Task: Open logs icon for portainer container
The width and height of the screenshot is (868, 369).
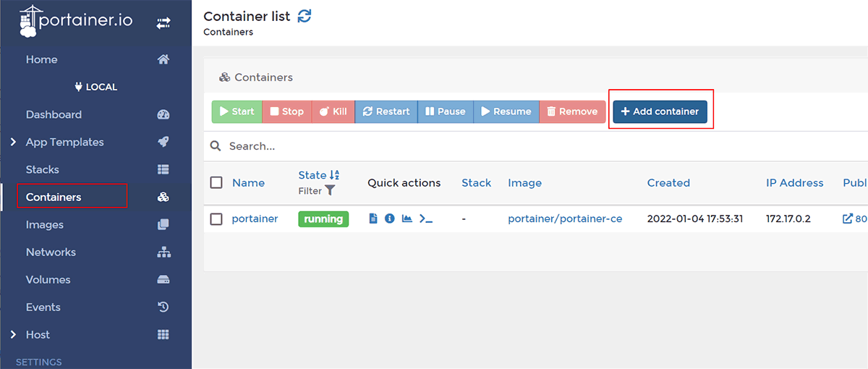Action: tap(373, 219)
